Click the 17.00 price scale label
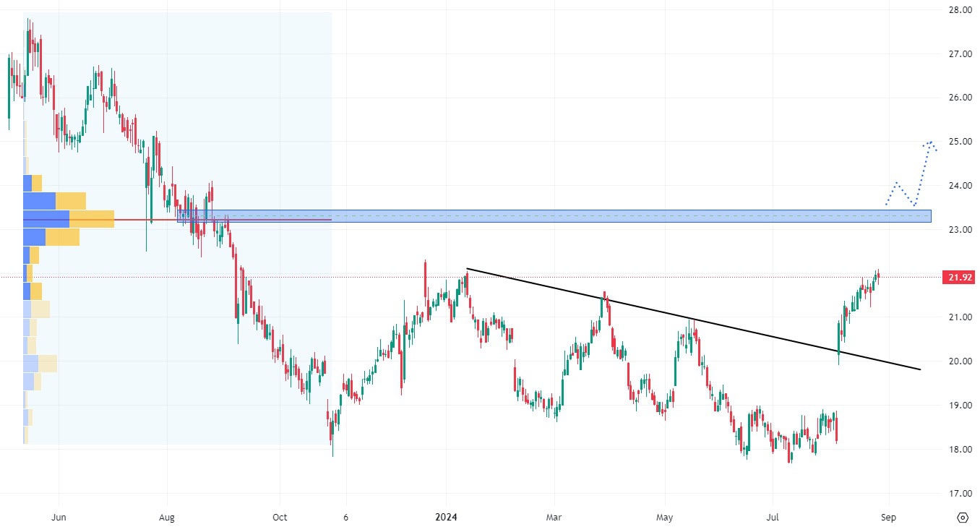This screenshot has width=980, height=527. click(960, 494)
